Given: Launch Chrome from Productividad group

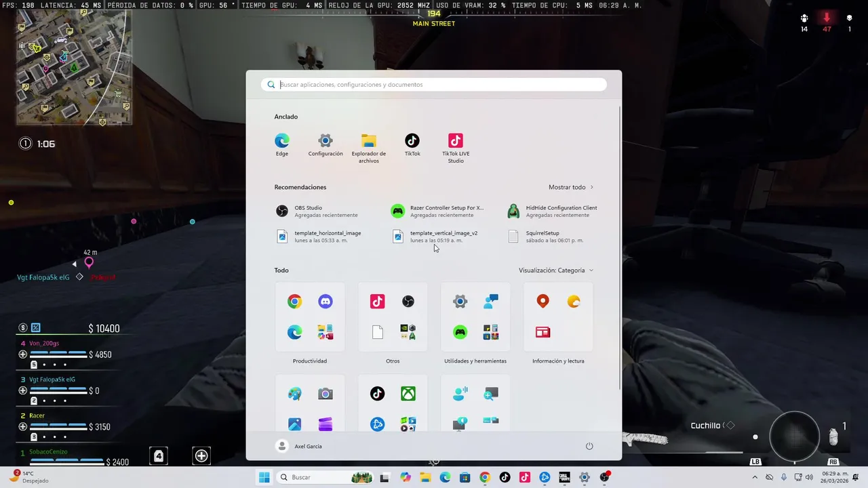Looking at the screenshot, I should click(294, 302).
